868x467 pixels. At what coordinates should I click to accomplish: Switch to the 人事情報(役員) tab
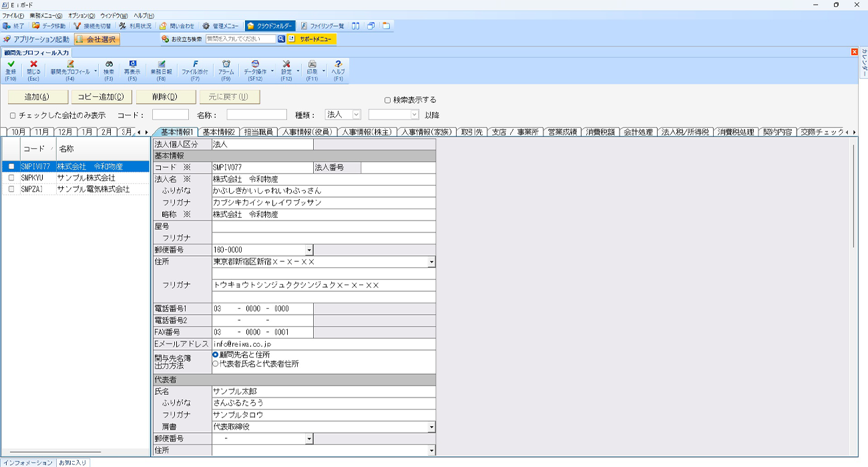306,132
